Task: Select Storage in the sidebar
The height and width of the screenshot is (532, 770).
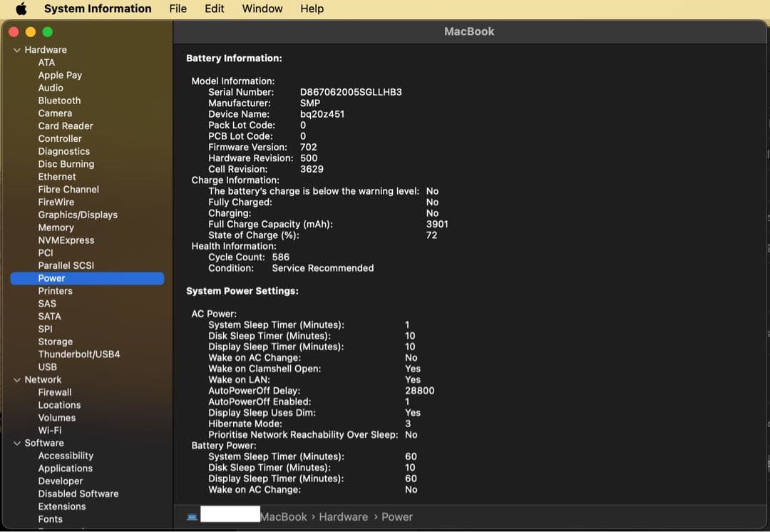Action: click(55, 342)
